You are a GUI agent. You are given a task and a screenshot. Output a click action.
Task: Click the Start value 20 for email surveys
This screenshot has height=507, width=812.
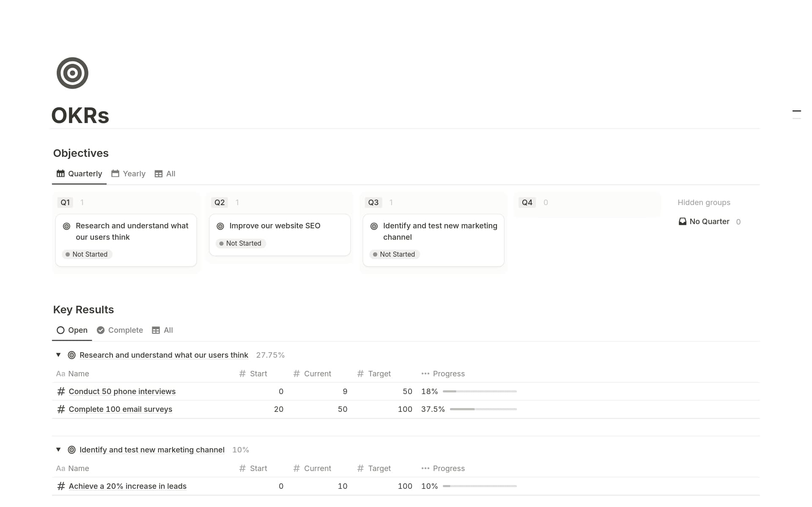point(279,409)
